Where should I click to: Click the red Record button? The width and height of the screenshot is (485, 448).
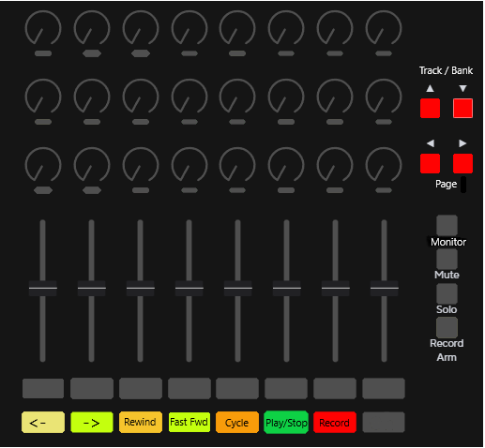(x=335, y=423)
